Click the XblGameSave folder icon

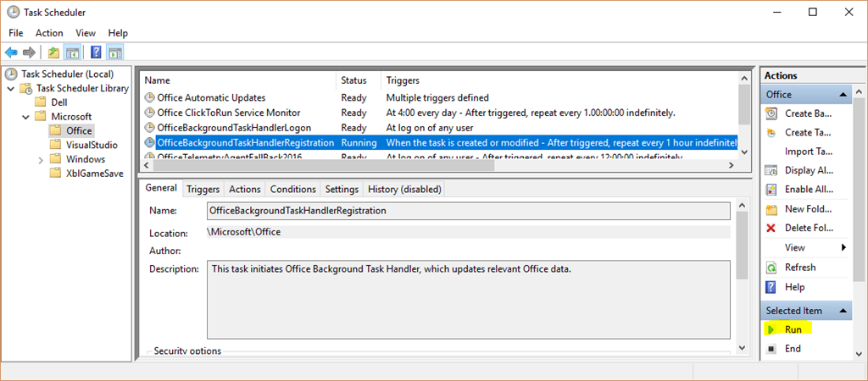tap(55, 173)
